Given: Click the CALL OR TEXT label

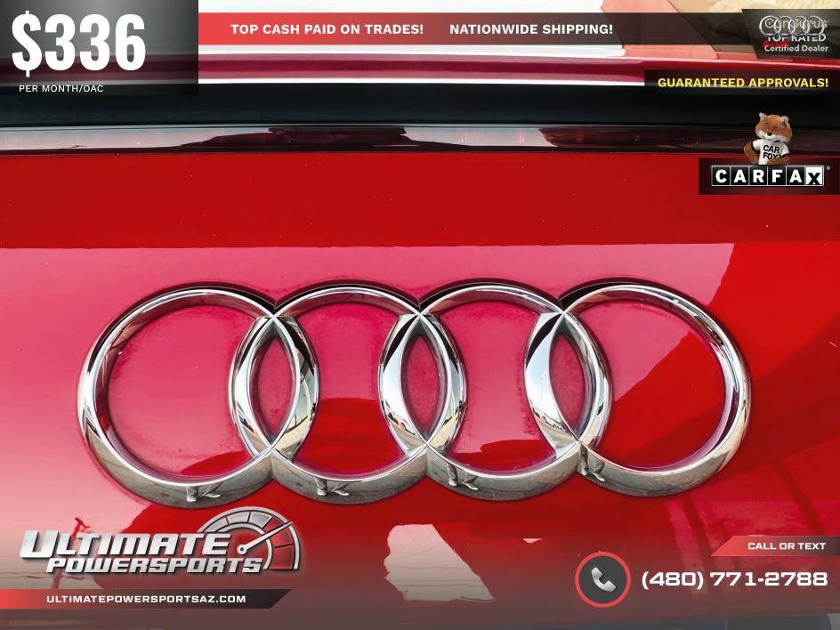Looking at the screenshot, I should click(x=787, y=546).
